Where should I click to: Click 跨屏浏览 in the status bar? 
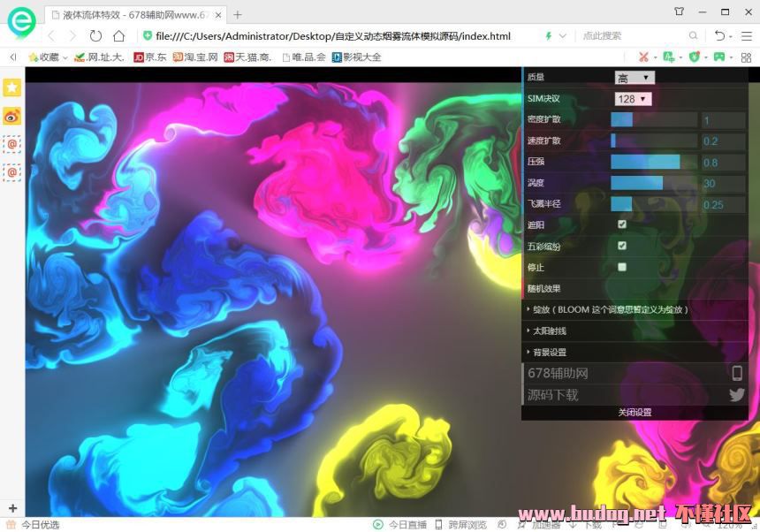tap(460, 525)
